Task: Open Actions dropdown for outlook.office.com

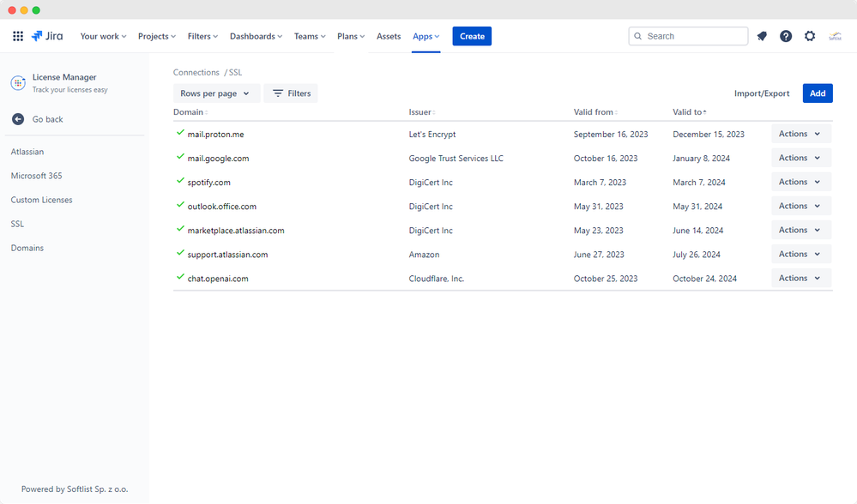Action: click(x=801, y=206)
